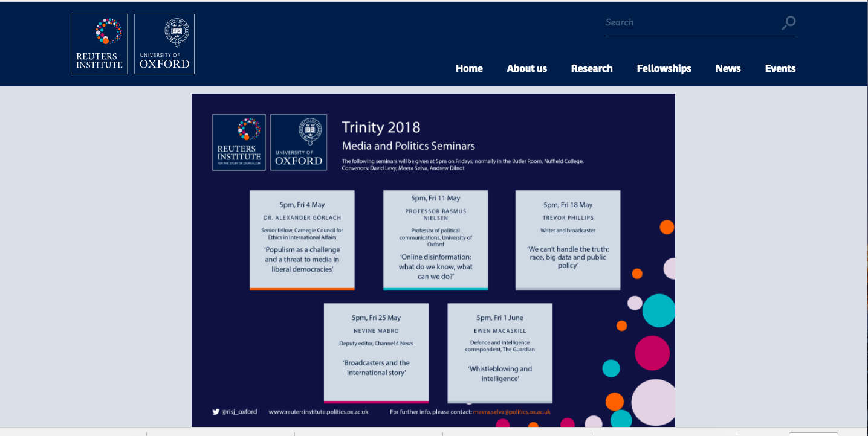Click the 5pm, Fri 25 May seminar date
Screen dimensions: 868x436
click(376, 318)
